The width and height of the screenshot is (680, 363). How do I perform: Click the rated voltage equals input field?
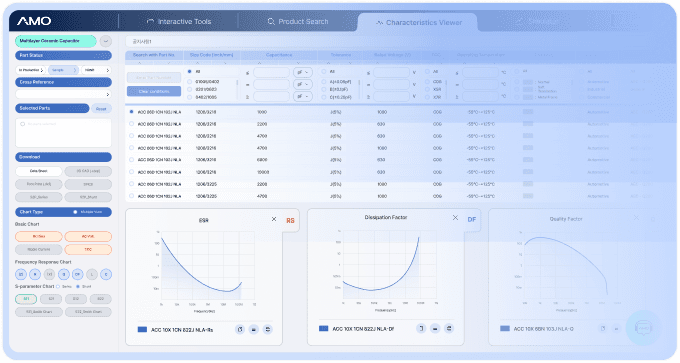click(392, 84)
